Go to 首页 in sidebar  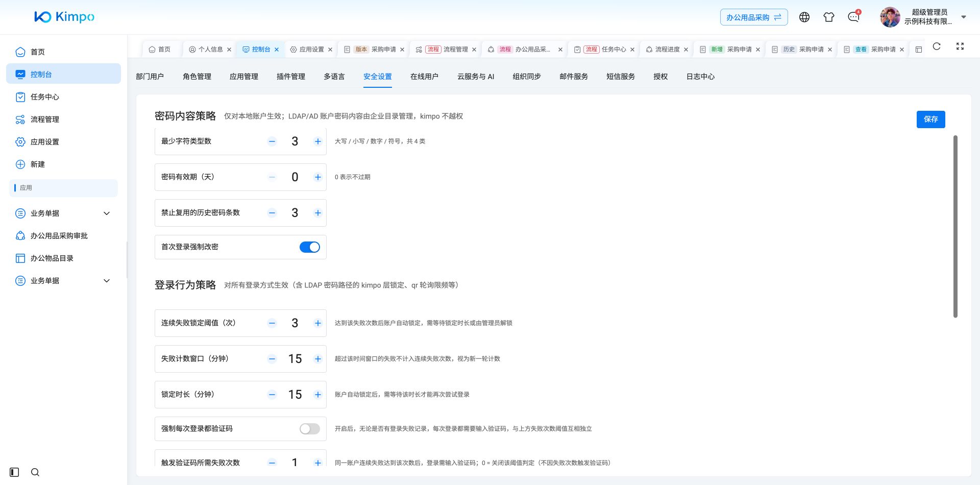pyautogui.click(x=63, y=52)
